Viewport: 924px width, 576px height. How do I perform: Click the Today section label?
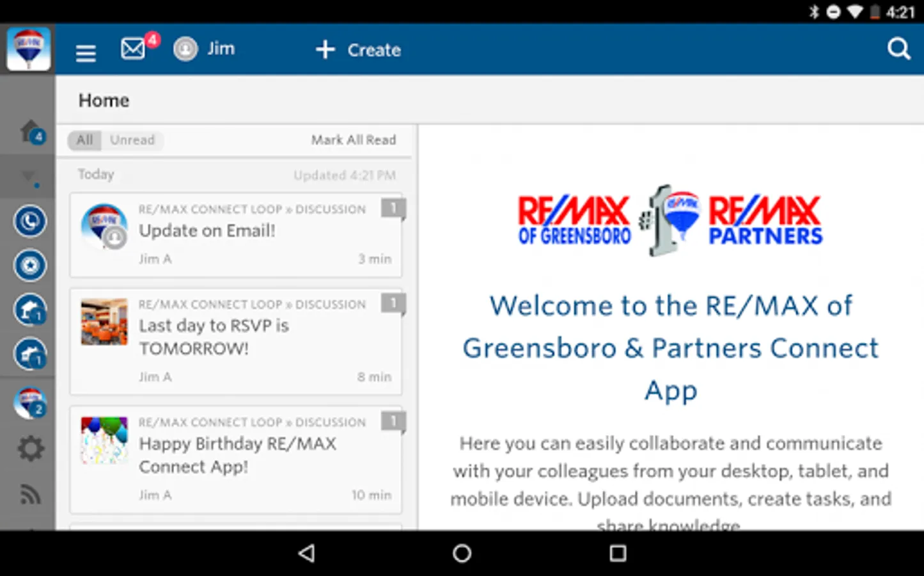(x=96, y=174)
